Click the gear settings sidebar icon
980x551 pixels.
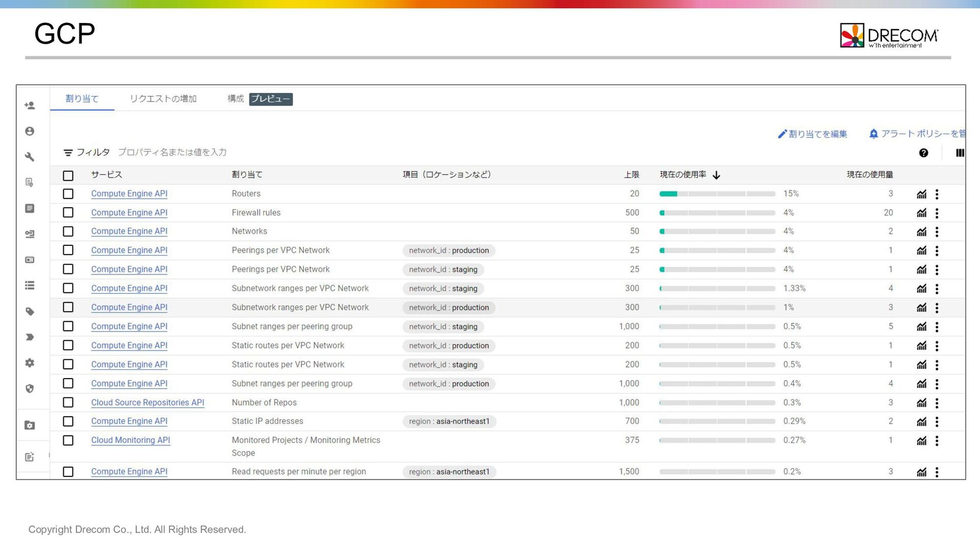(x=30, y=363)
